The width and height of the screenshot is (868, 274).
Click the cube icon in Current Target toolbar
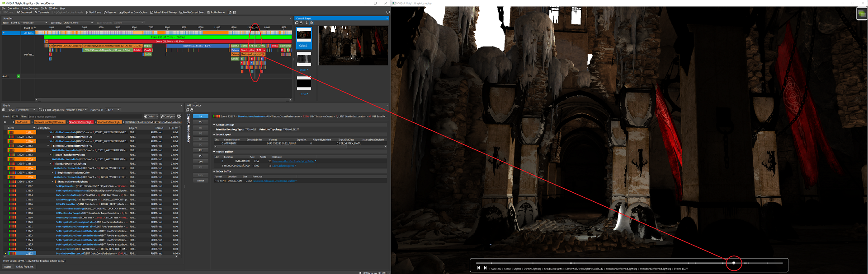tap(311, 23)
